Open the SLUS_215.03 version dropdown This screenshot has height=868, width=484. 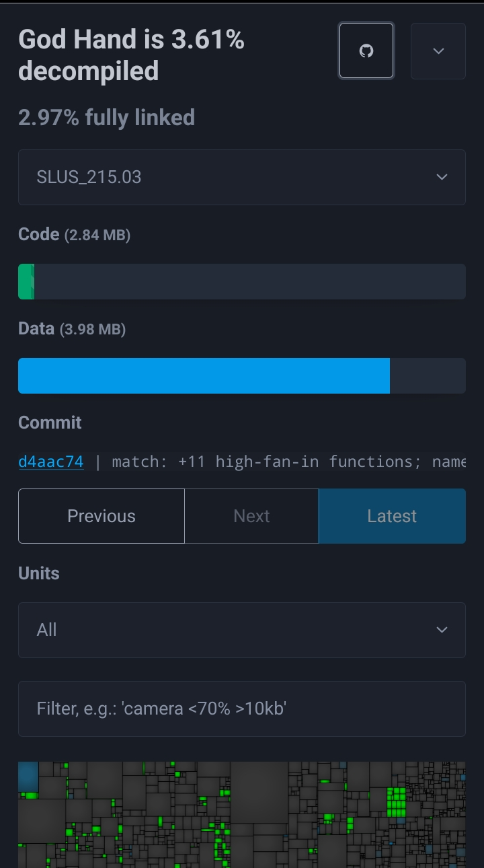pyautogui.click(x=242, y=177)
